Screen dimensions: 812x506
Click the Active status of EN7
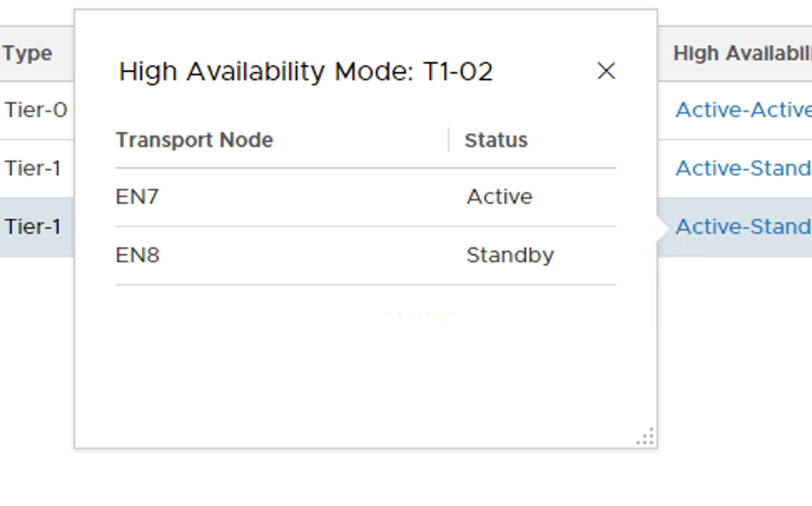coord(500,196)
